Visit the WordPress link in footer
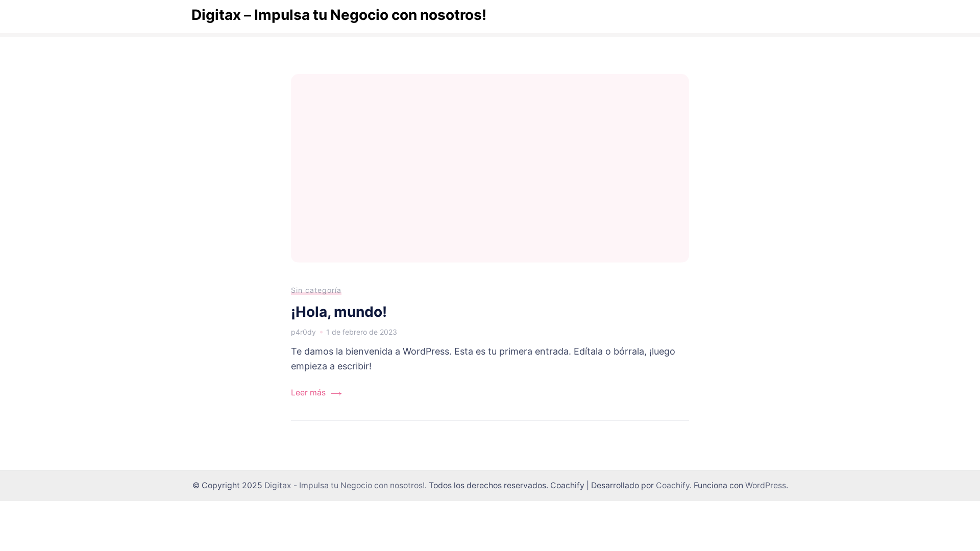 [x=766, y=485]
